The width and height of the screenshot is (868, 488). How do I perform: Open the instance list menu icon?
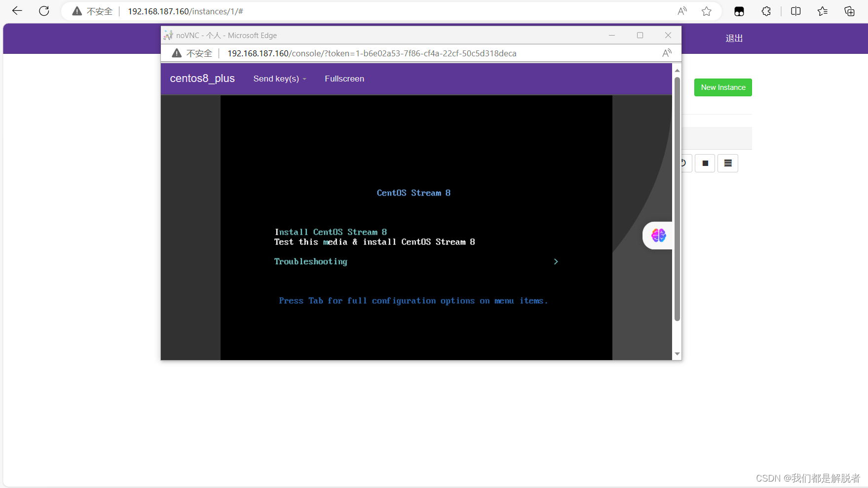pyautogui.click(x=728, y=163)
